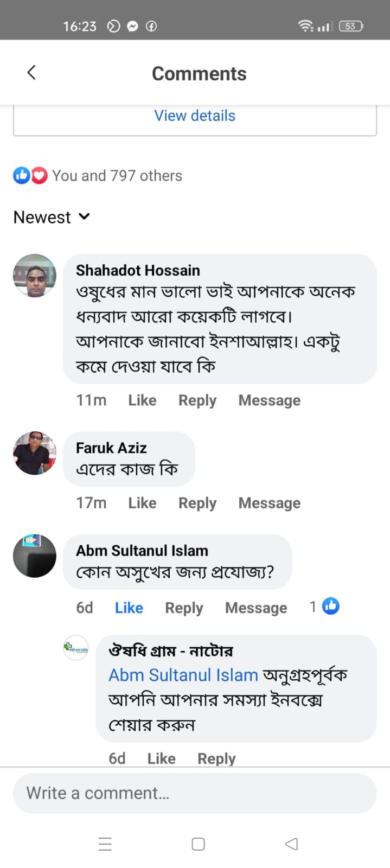Like Shahadot Hossain's comment
The width and height of the screenshot is (390, 868).
[x=142, y=400]
